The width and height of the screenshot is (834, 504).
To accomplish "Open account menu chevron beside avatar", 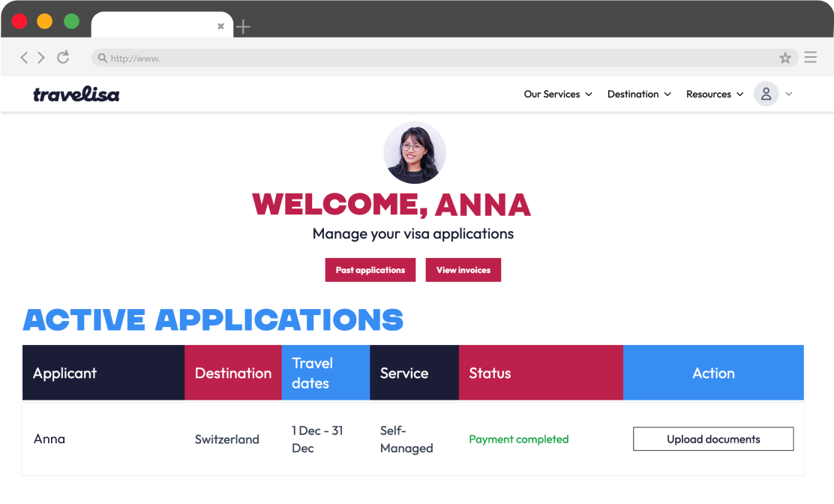I will click(789, 94).
